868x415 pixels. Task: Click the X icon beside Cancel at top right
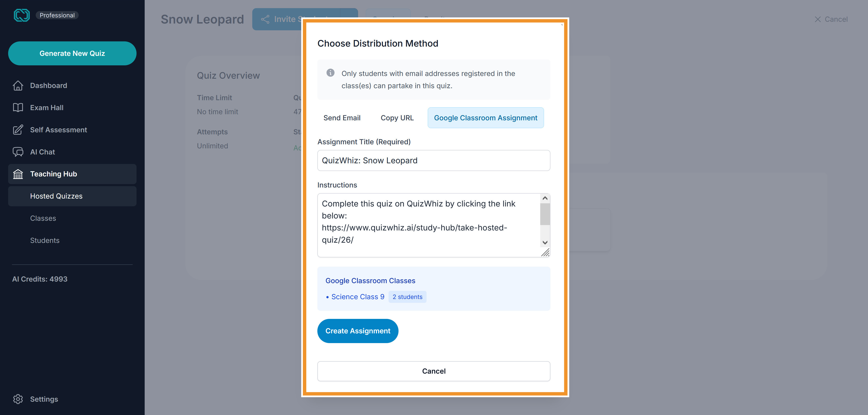click(818, 19)
